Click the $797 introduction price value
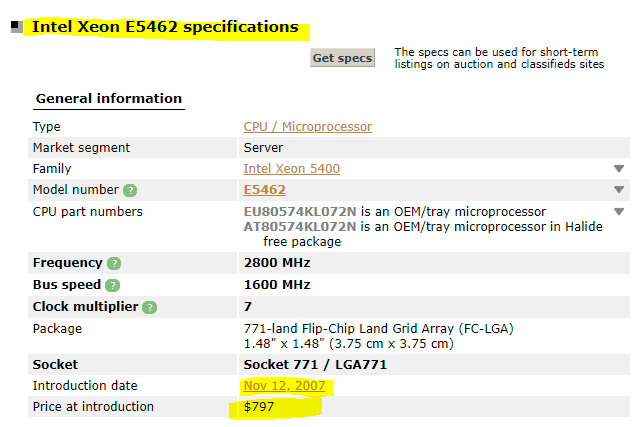This screenshot has width=636, height=427. pyautogui.click(x=261, y=407)
